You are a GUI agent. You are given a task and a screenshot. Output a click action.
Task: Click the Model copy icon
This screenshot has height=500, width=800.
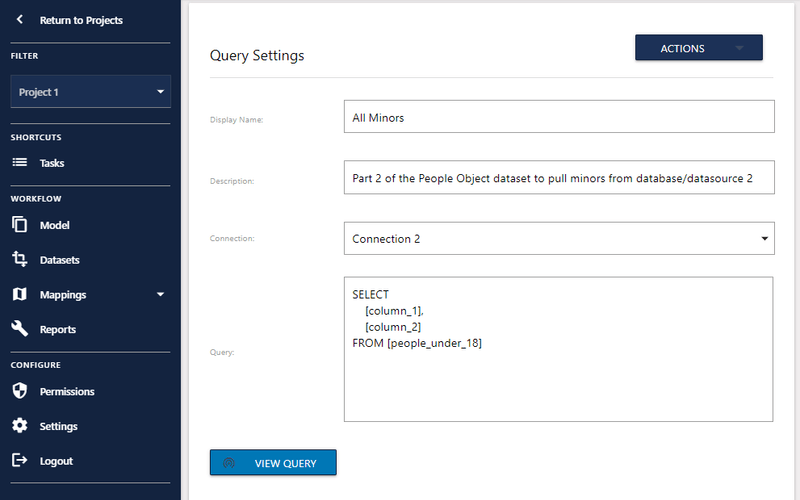pos(20,225)
